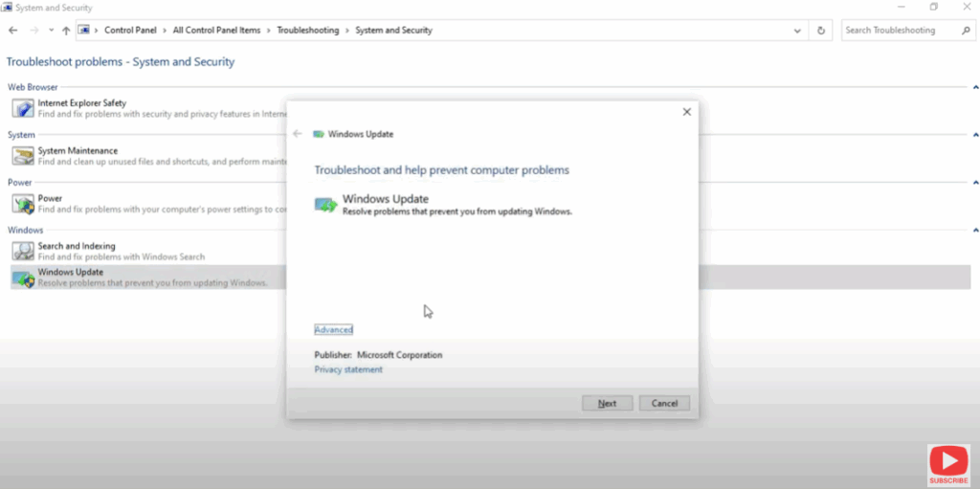Click Control Panel in the breadcrumb
This screenshot has width=980, height=489.
[130, 30]
